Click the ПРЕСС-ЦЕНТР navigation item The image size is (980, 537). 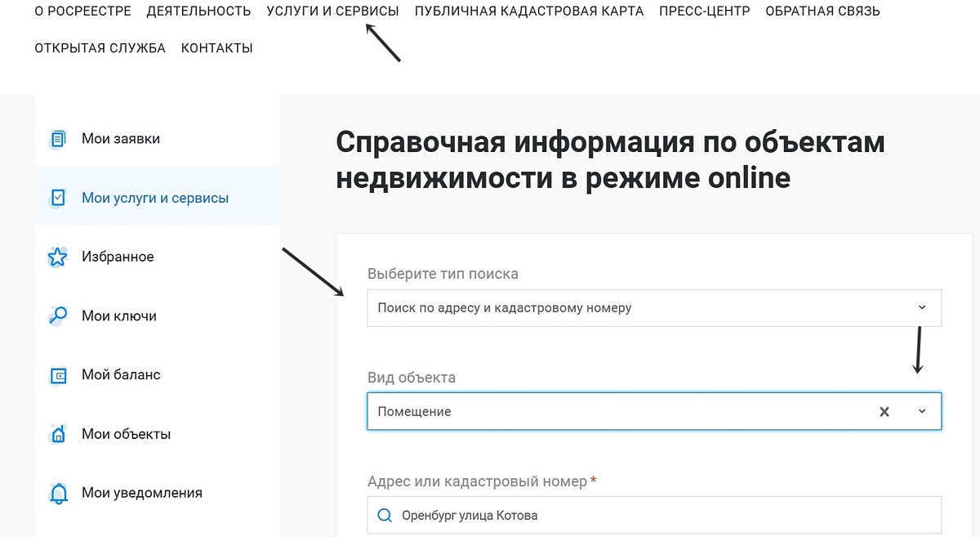click(x=704, y=11)
